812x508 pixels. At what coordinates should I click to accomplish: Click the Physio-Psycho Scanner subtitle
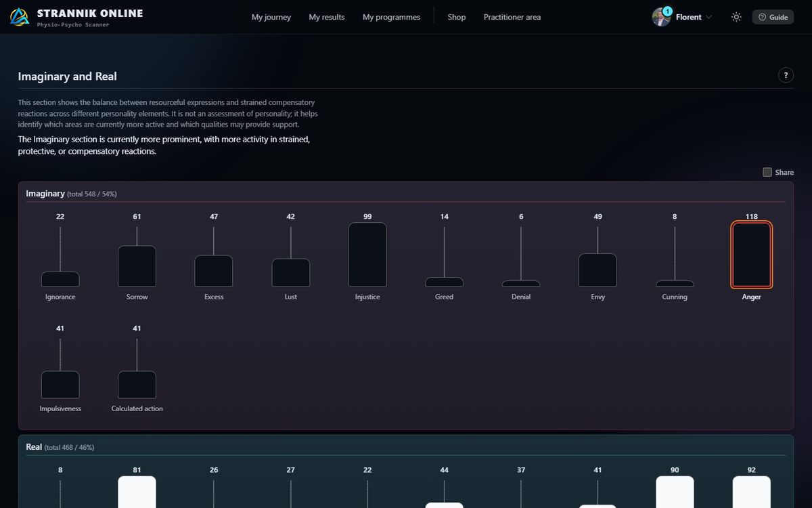click(73, 24)
